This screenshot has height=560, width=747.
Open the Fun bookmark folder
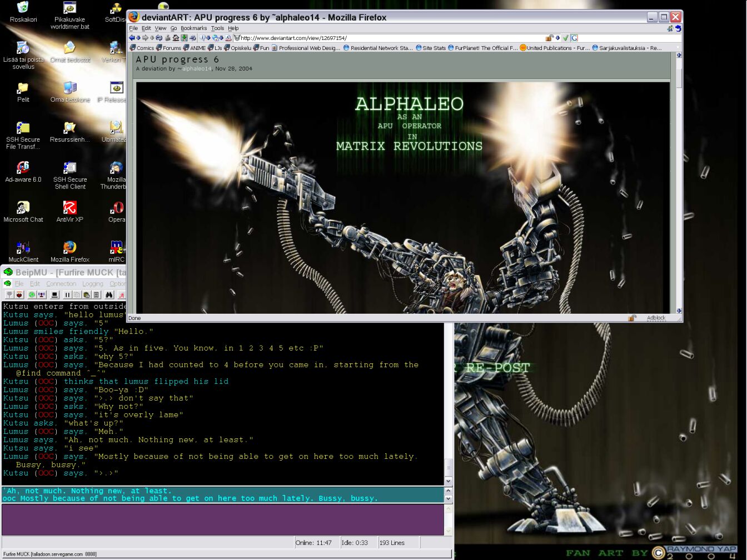[x=261, y=48]
